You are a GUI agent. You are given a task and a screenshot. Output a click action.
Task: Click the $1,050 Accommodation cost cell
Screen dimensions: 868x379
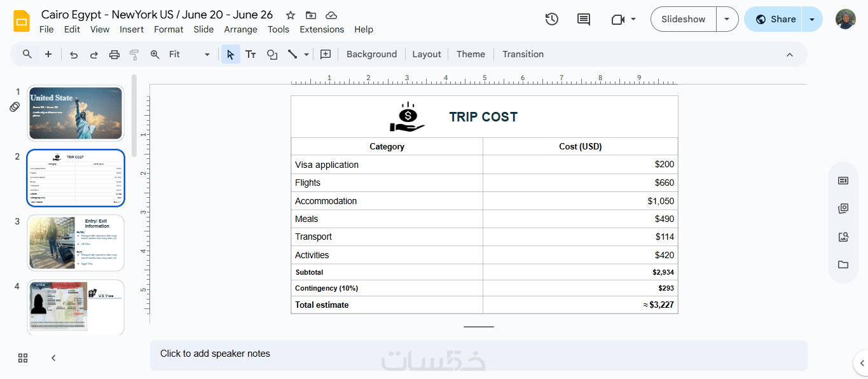581,201
